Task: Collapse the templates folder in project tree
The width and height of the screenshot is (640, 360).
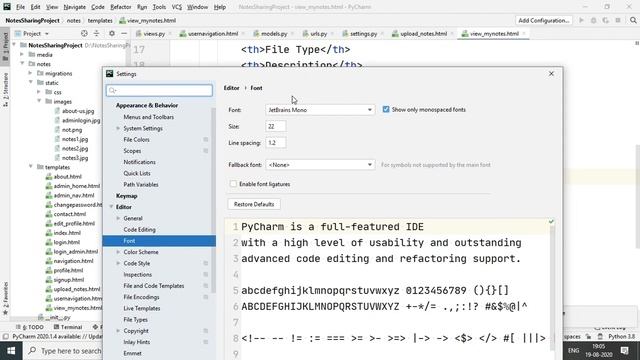Action: (31, 167)
